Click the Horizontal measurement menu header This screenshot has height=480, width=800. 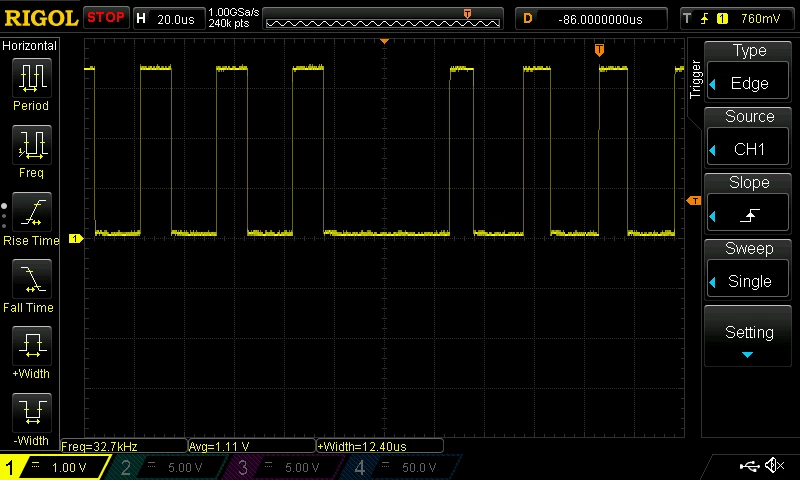[30, 46]
